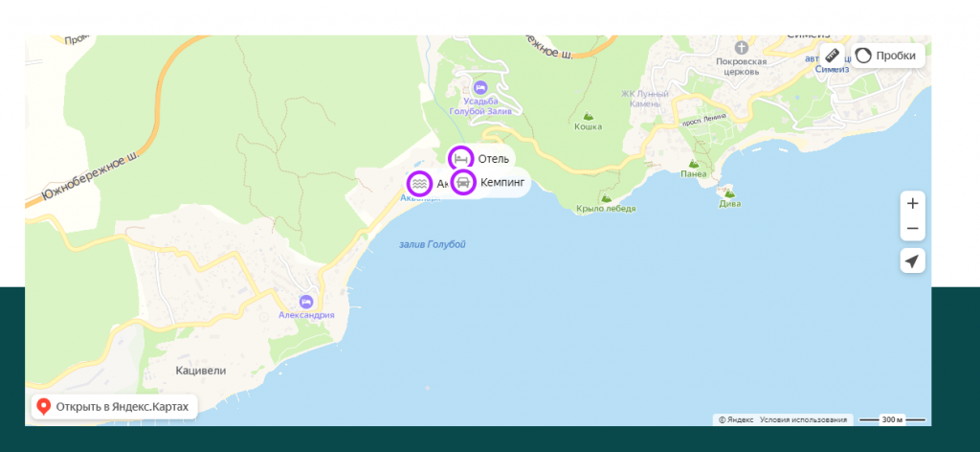This screenshot has height=452, width=980.
Task: Click the Кемпинг marker label
Action: click(502, 183)
